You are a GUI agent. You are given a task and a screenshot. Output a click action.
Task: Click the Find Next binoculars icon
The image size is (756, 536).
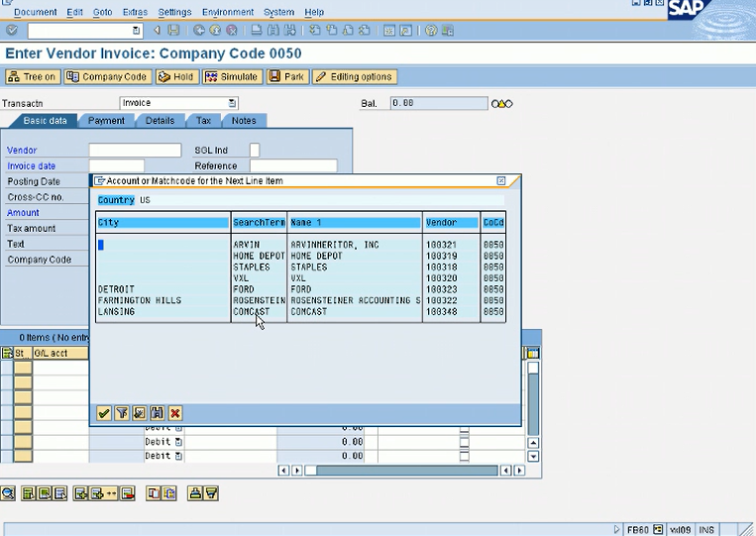289,31
